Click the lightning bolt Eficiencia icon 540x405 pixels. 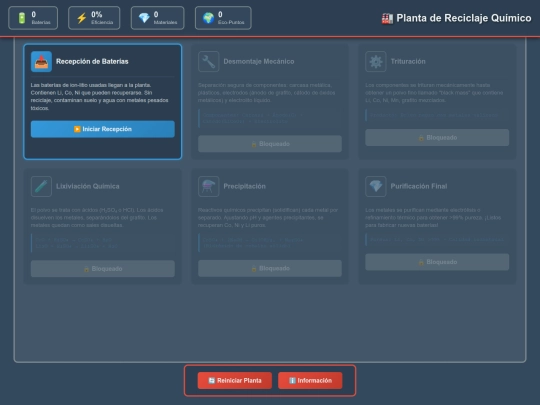82,18
